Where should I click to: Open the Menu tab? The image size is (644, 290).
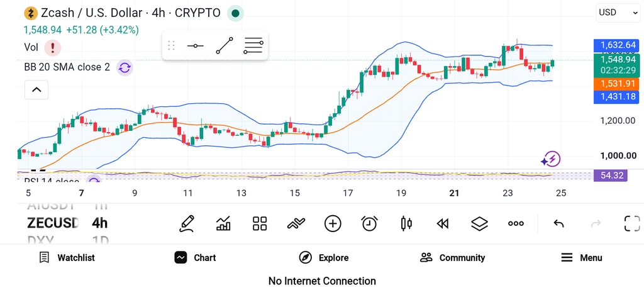point(581,257)
